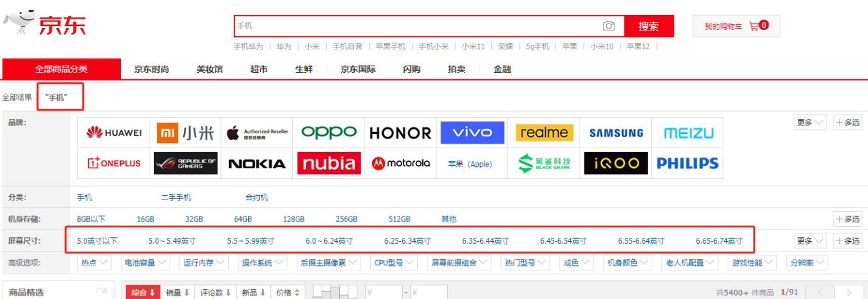Expand 更多 in the brand row
Viewport: 868px width, 299px height.
point(811,122)
